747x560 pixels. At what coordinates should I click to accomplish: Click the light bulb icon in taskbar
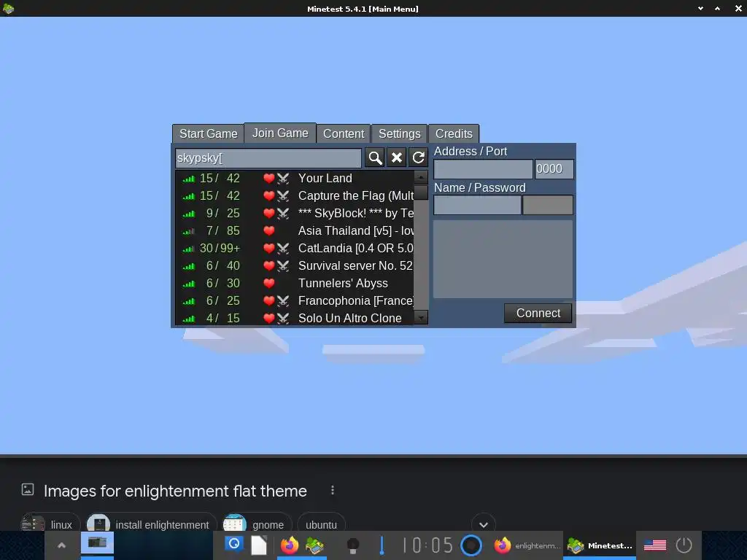[353, 545]
